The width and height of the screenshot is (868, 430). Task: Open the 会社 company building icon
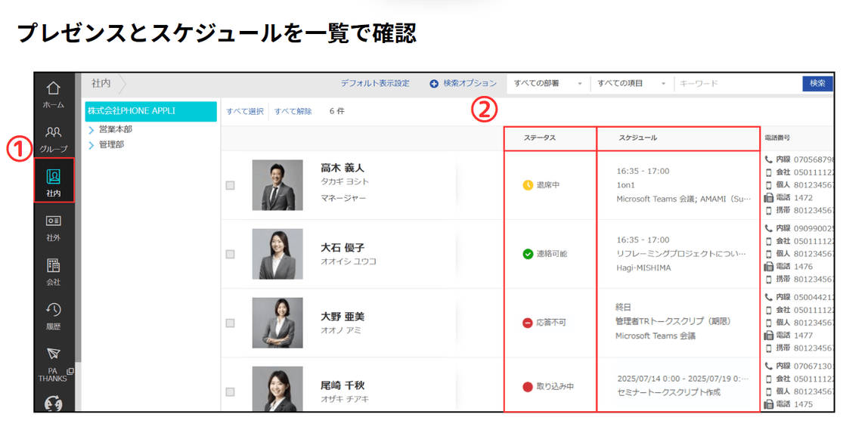(x=53, y=265)
